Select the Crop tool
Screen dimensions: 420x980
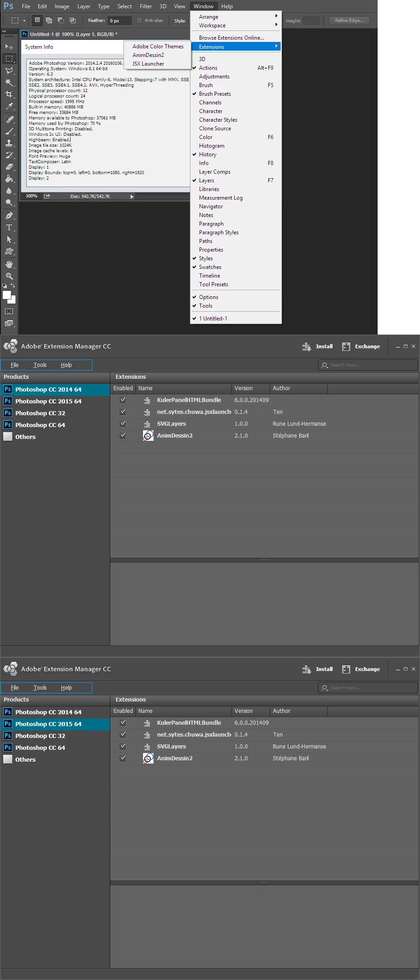9,94
